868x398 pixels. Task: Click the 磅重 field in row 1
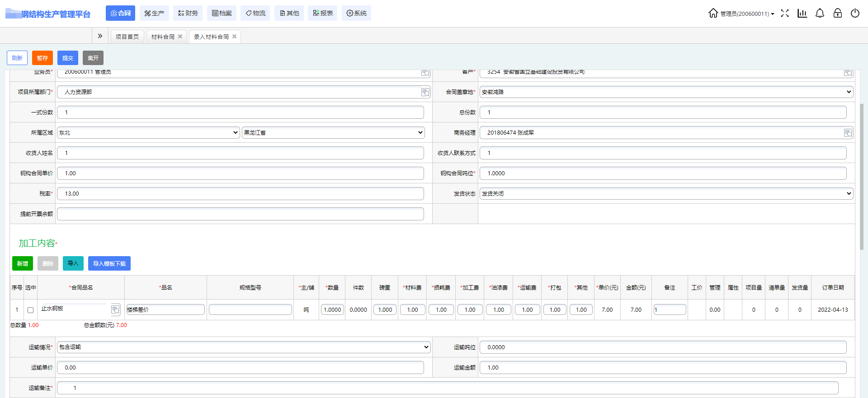pyautogui.click(x=385, y=309)
